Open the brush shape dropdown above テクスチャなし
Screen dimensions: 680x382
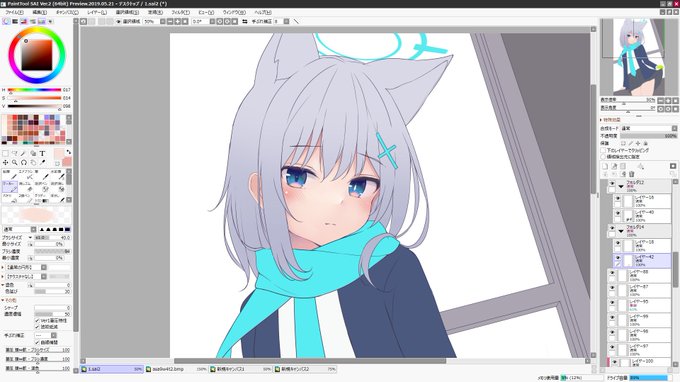[x=25, y=268]
